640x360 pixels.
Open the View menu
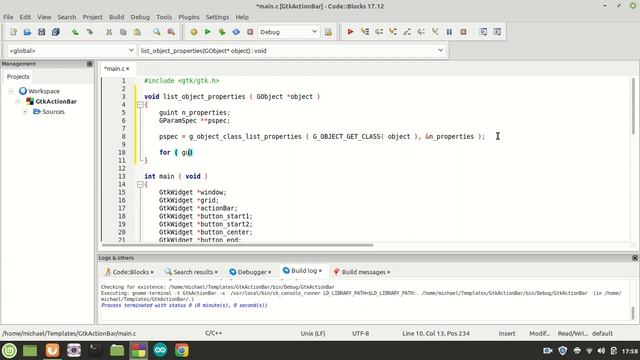pyautogui.click(x=44, y=17)
